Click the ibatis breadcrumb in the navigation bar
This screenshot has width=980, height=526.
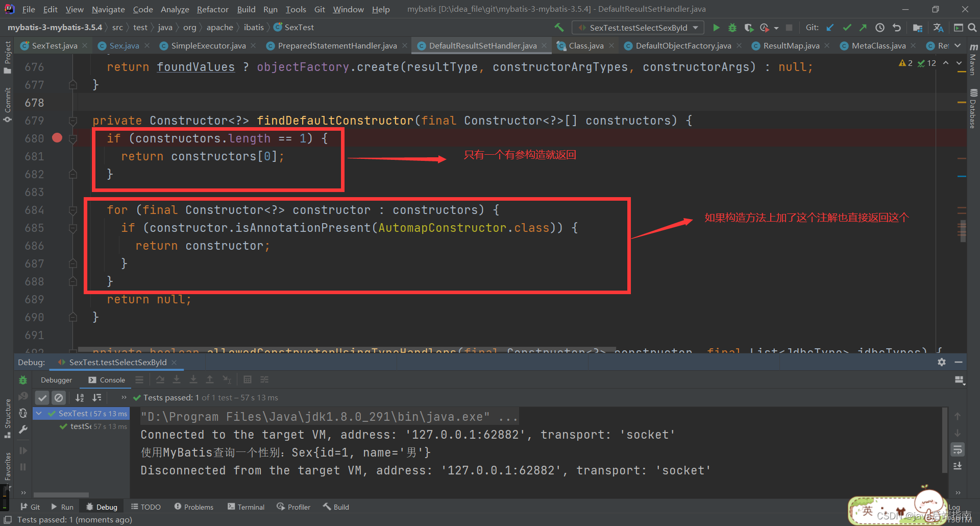coord(254,28)
